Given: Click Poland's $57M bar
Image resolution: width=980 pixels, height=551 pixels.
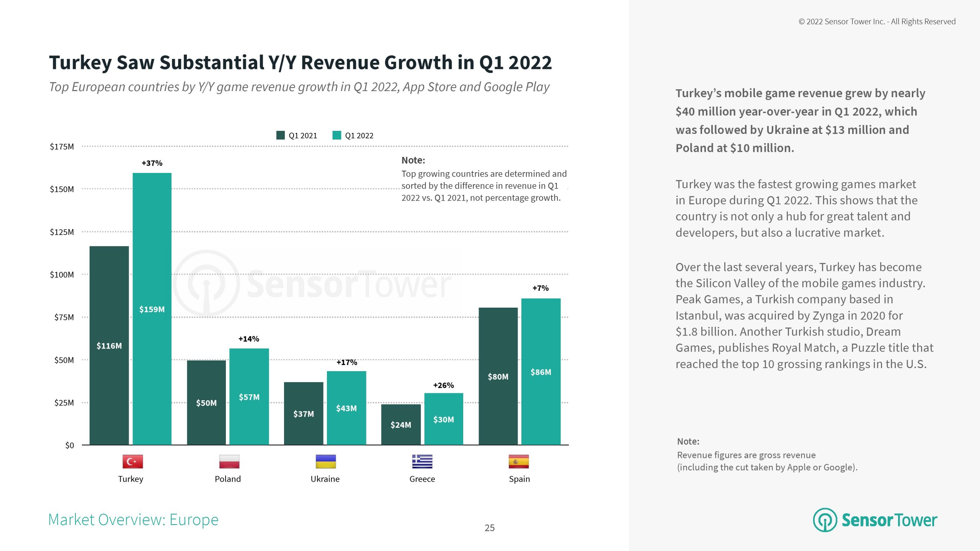Looking at the screenshot, I should point(249,397).
